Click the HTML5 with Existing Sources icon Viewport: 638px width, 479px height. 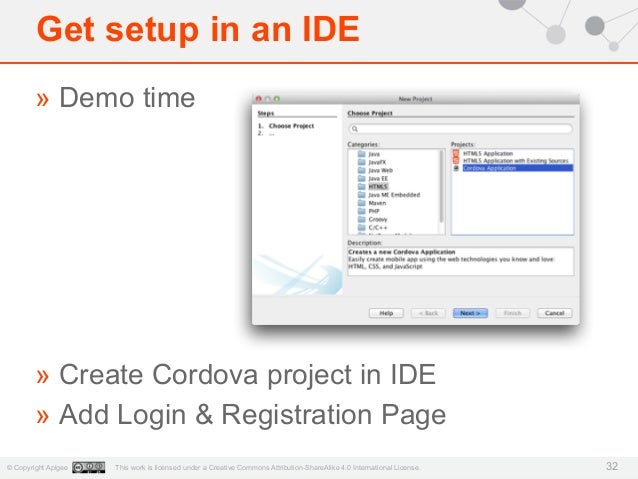456,161
